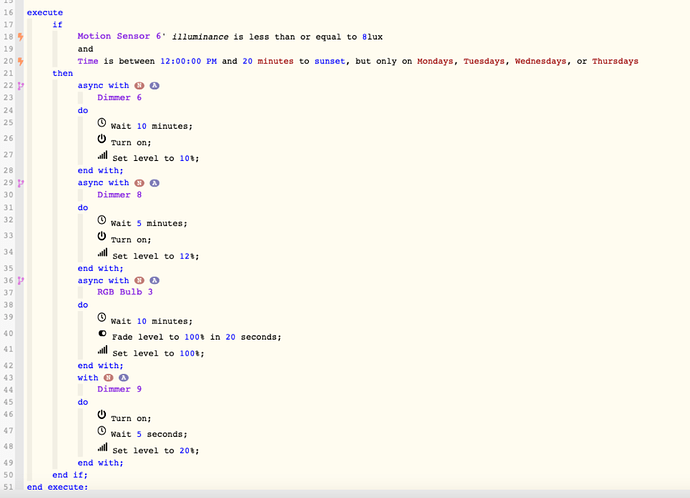The width and height of the screenshot is (690, 498).
Task: Click '20 minutes' offset on line 20
Action: click(x=268, y=61)
